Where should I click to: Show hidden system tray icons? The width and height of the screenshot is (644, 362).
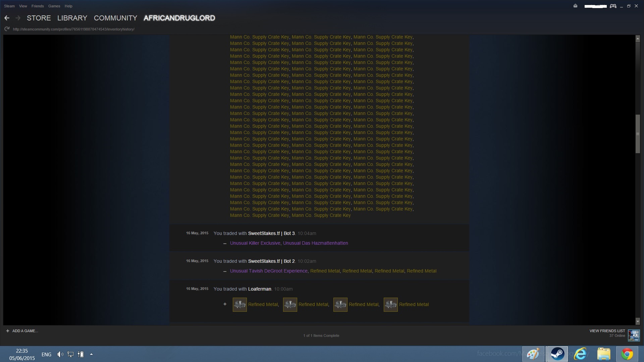coord(91,354)
